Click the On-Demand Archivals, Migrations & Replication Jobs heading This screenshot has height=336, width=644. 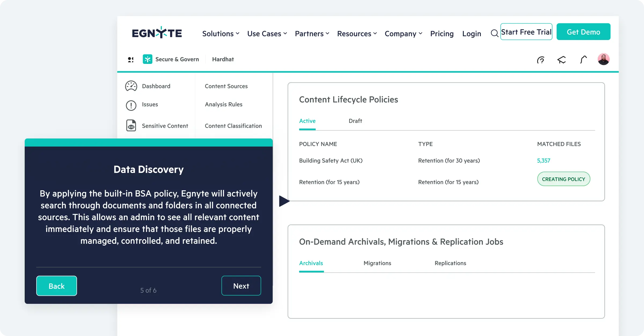pos(401,242)
